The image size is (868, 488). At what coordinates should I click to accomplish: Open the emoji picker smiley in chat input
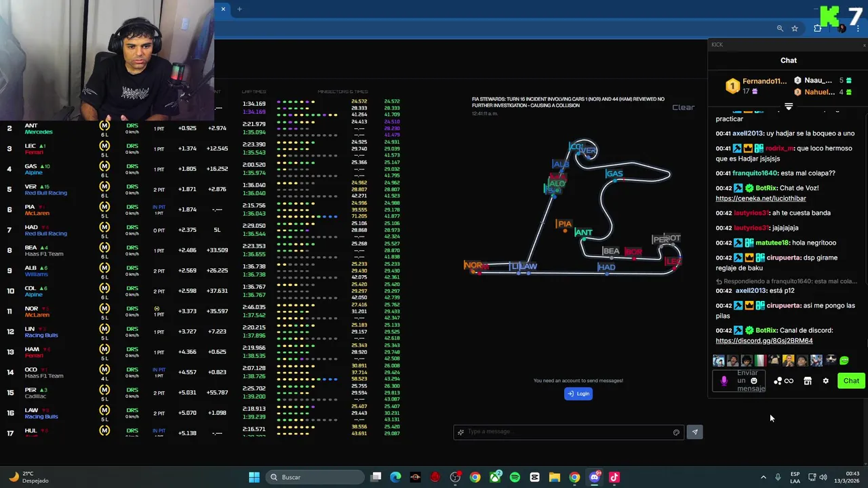coord(753,381)
